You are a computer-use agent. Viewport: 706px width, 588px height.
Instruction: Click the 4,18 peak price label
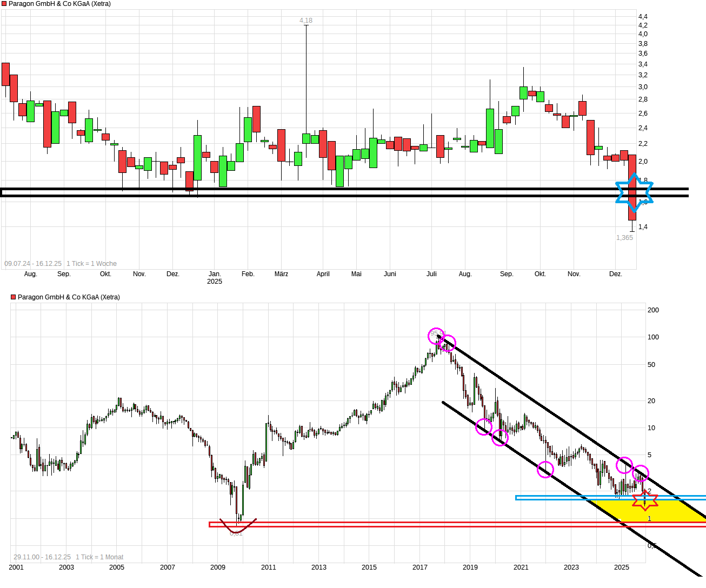306,20
